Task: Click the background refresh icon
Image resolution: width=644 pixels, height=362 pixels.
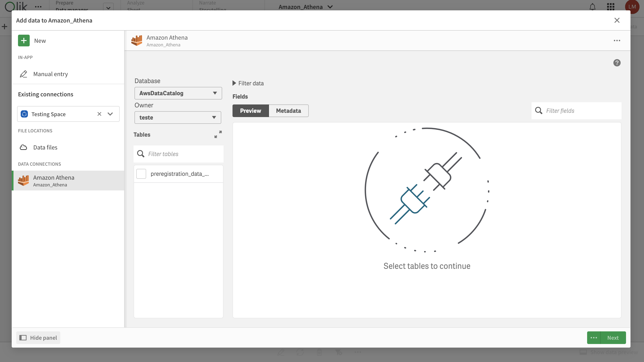Action: click(300, 352)
